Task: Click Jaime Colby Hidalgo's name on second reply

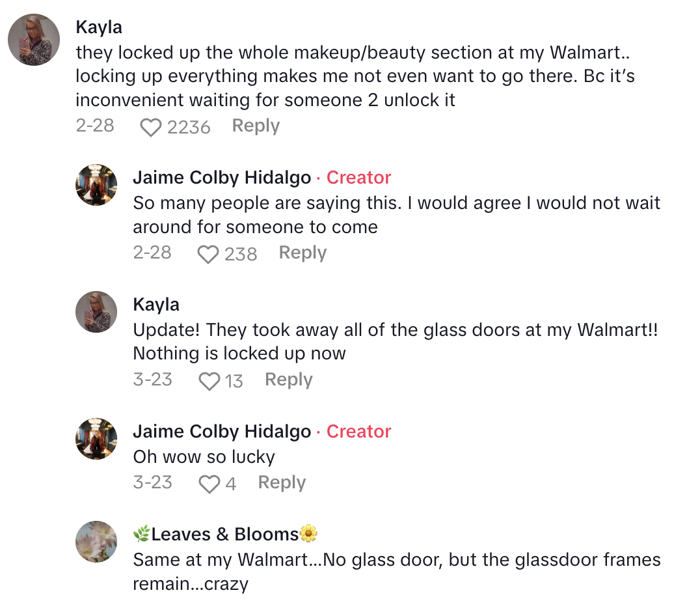Action: (x=222, y=432)
